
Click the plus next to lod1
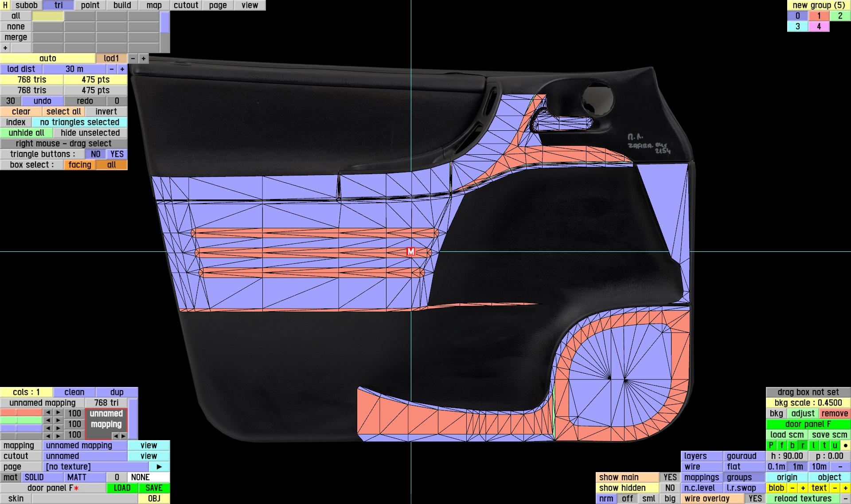pyautogui.click(x=143, y=59)
